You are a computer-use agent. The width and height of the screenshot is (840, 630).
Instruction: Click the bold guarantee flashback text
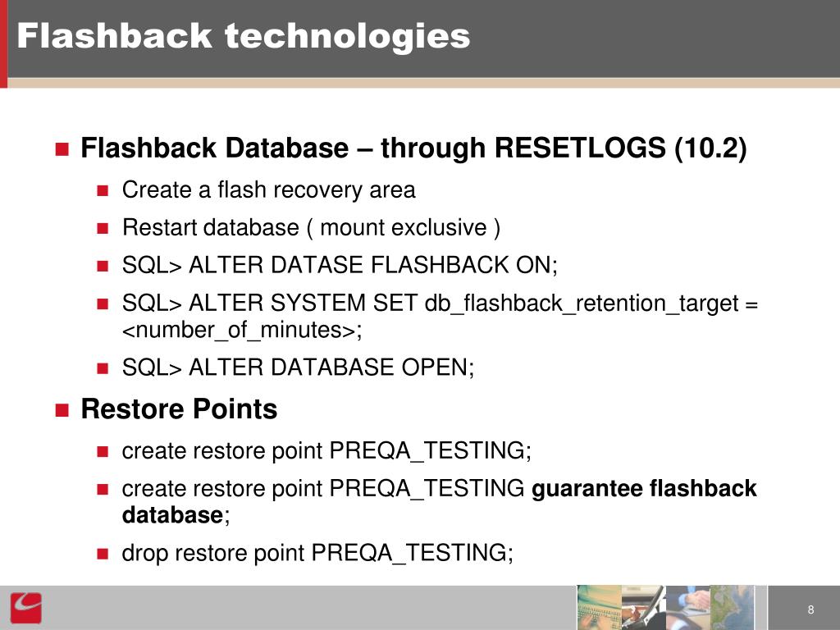coord(644,489)
